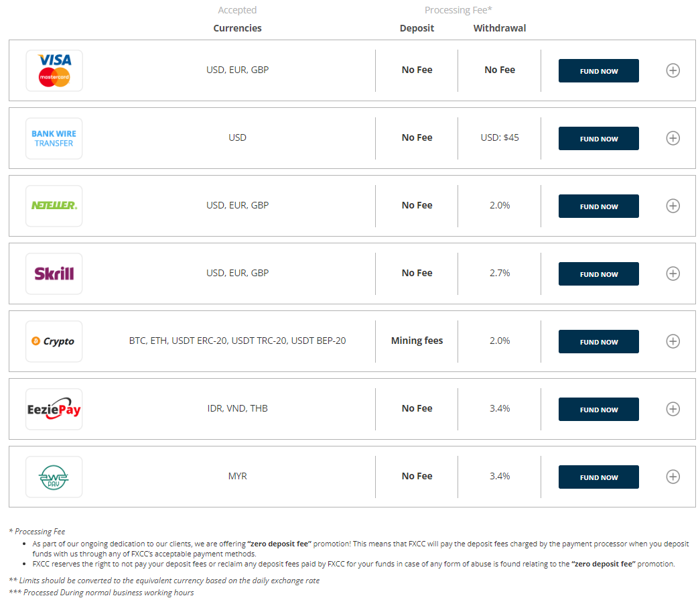The image size is (700, 600).
Task: Fund now using Skrill
Action: point(599,274)
